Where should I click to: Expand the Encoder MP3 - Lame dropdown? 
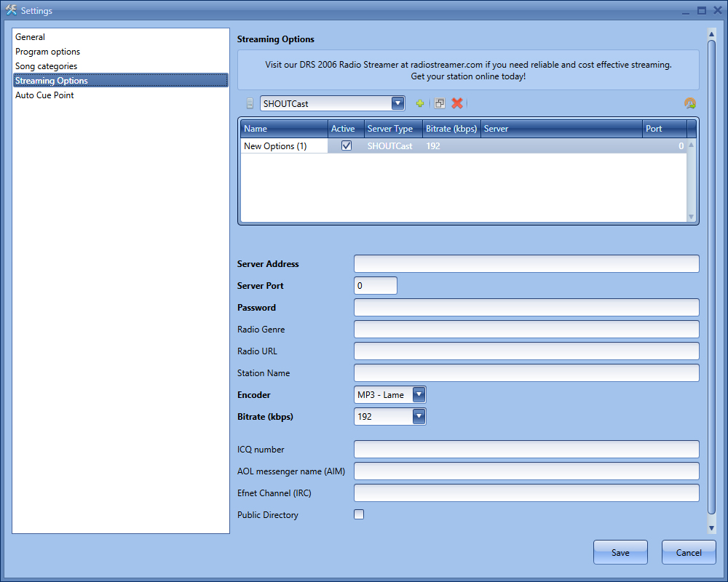(419, 395)
